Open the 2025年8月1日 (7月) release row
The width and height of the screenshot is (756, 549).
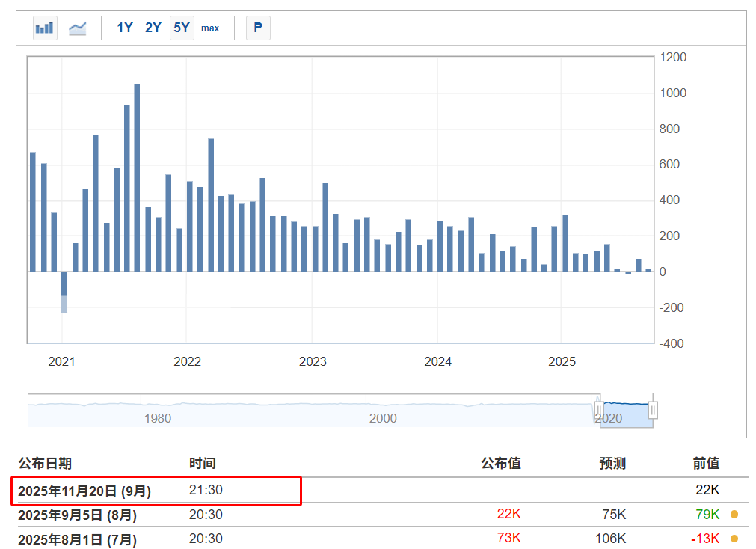click(77, 539)
